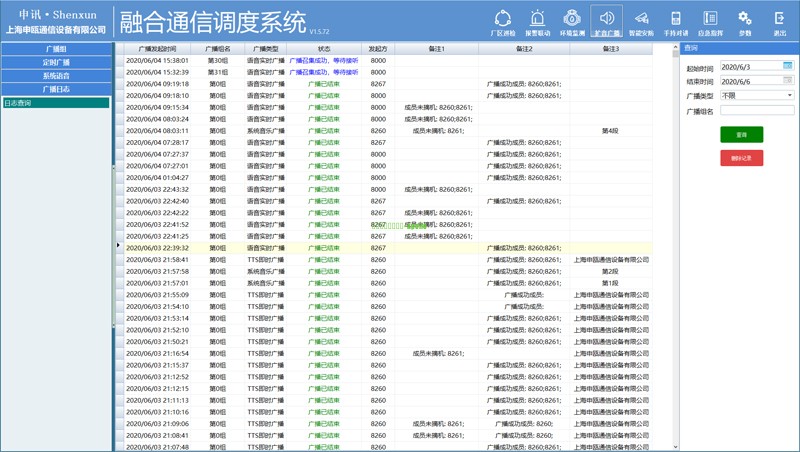Click the 报警联动 alarm siren icon
This screenshot has height=452, width=800.
pos(538,19)
